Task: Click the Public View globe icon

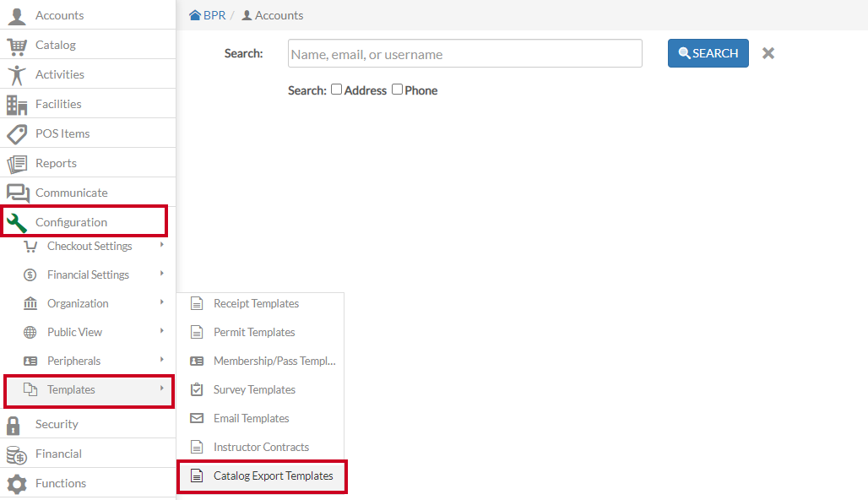Action: point(30,332)
